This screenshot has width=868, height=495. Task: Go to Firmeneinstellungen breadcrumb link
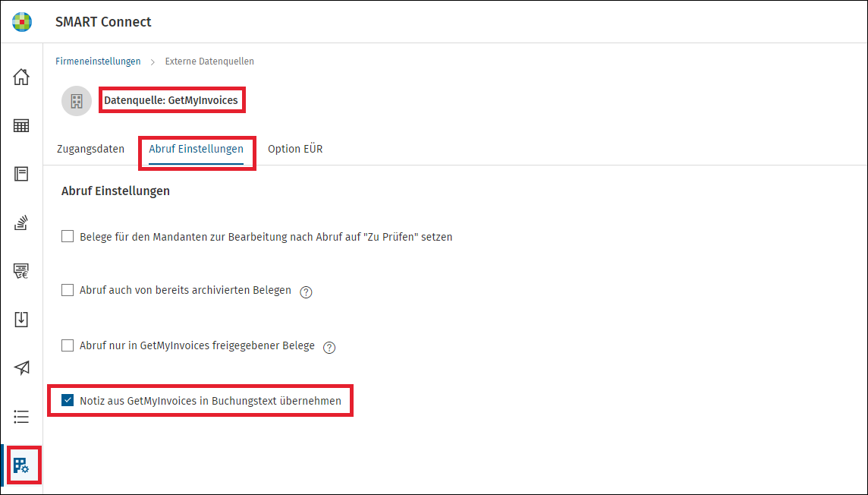click(98, 61)
